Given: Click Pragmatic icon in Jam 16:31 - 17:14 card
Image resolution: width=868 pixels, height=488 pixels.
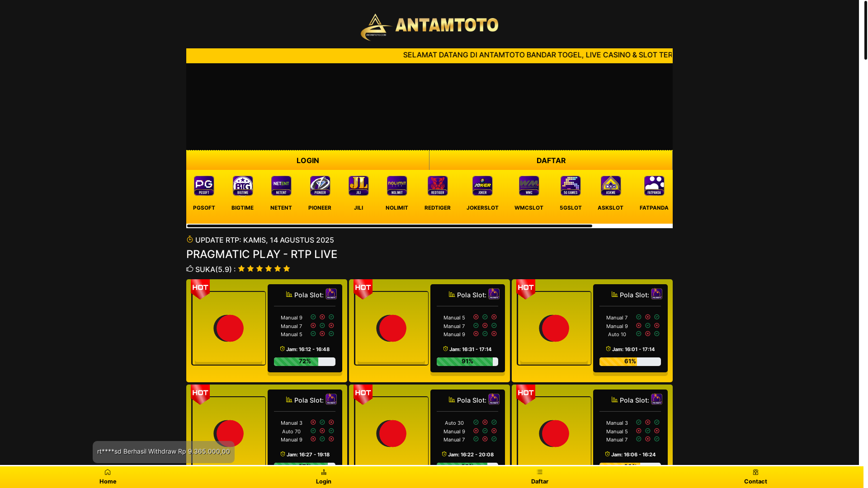Looking at the screenshot, I should tap(494, 294).
